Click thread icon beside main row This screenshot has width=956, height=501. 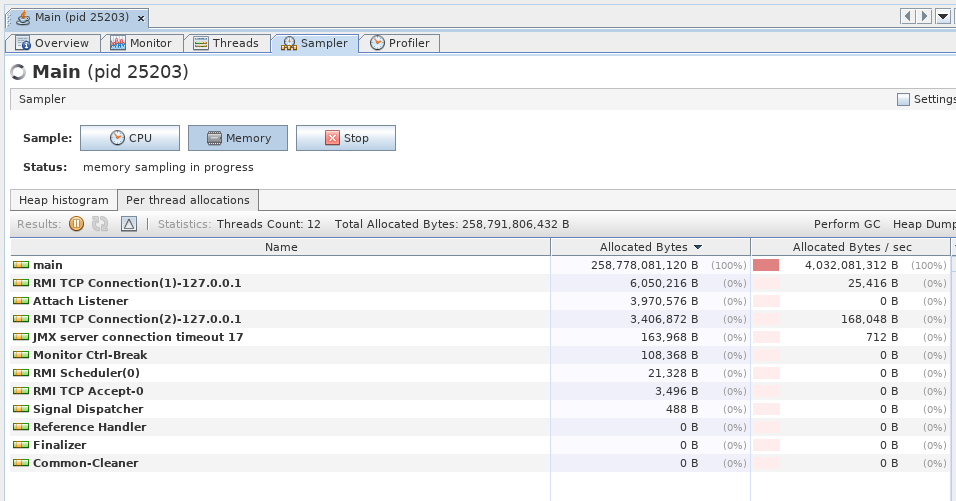point(21,265)
